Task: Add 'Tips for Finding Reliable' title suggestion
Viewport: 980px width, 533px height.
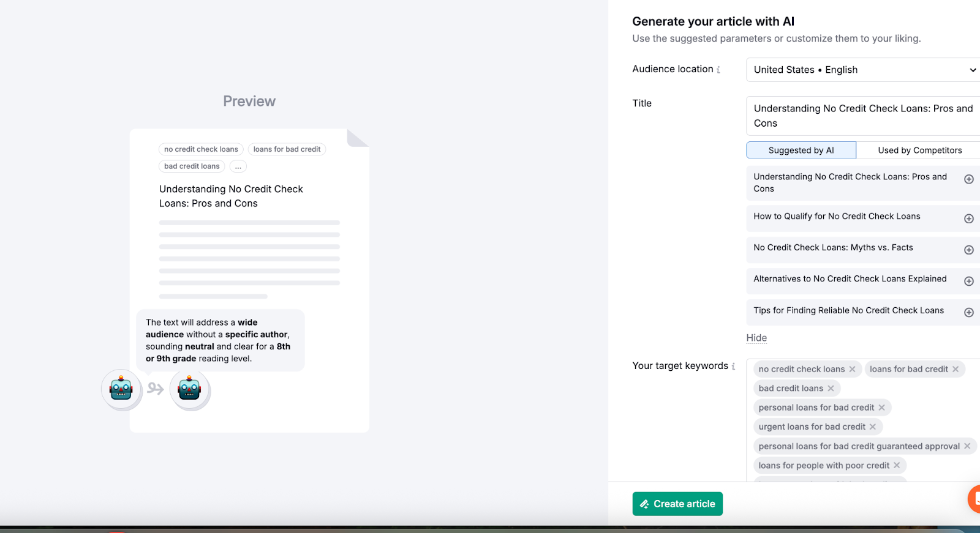Action: (x=968, y=312)
